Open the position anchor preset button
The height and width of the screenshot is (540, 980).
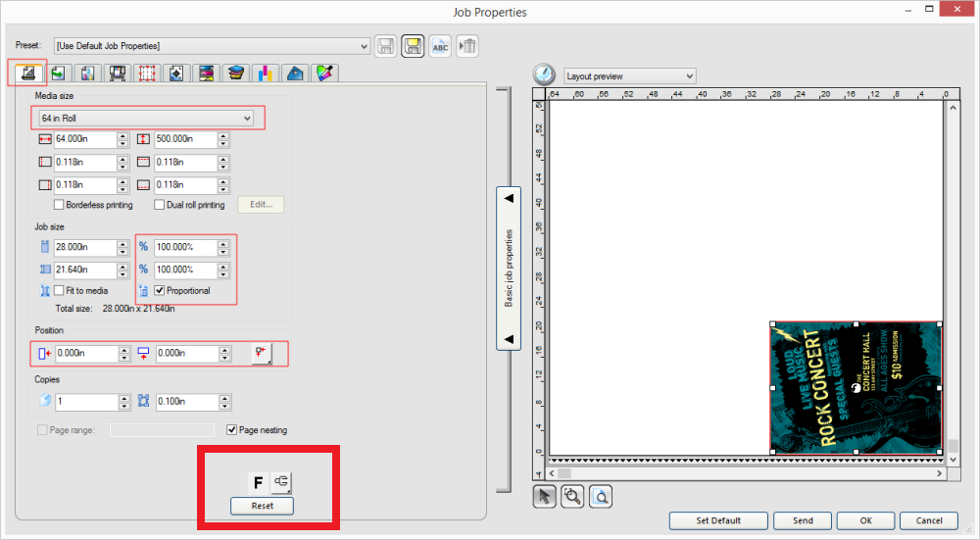tap(262, 353)
